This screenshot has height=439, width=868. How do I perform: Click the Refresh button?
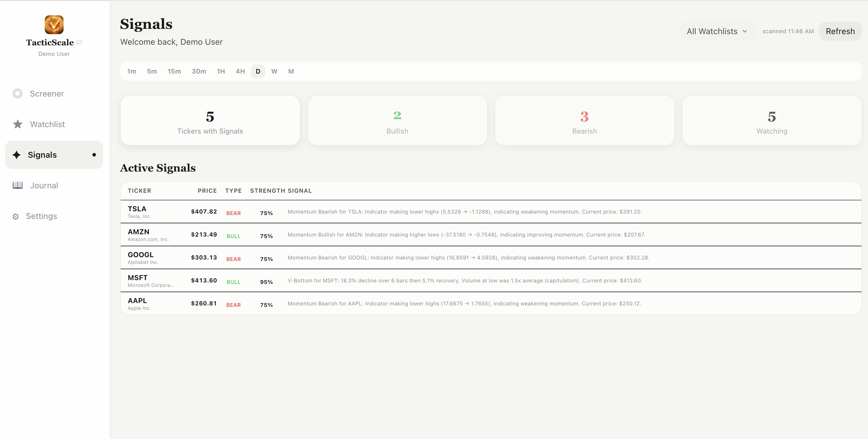point(840,31)
